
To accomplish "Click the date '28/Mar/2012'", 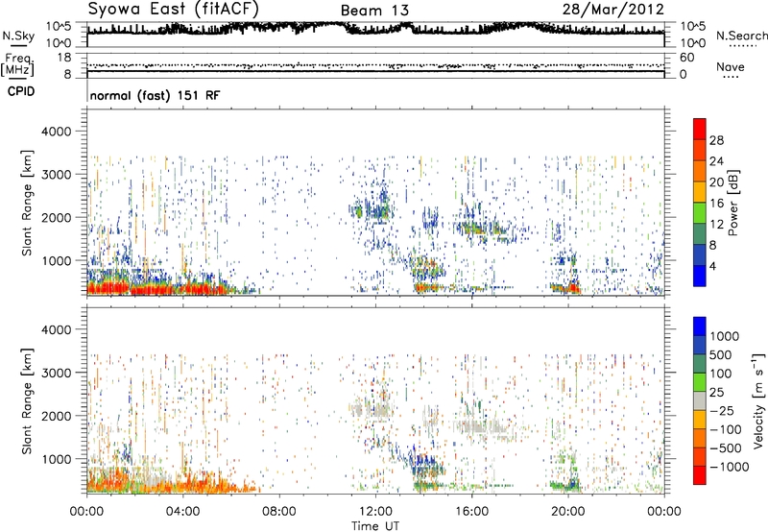I will (x=613, y=10).
